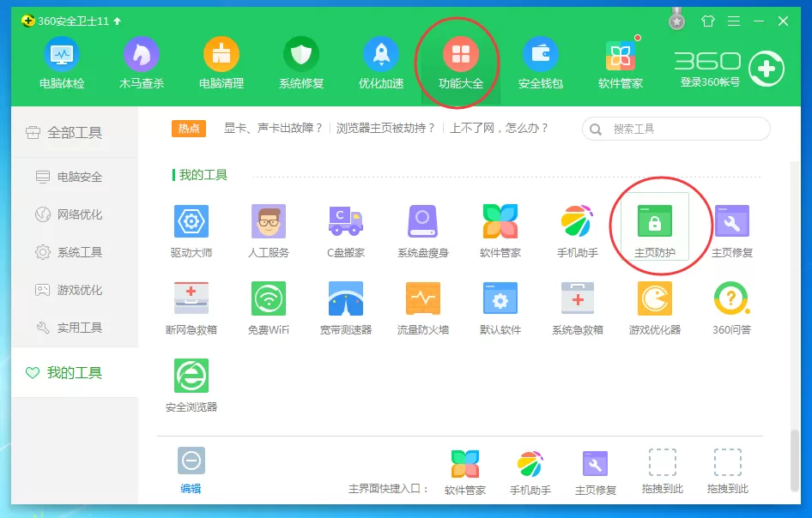Open 主页修复 in the 我的工具 grid
This screenshot has width=812, height=518.
click(x=731, y=231)
